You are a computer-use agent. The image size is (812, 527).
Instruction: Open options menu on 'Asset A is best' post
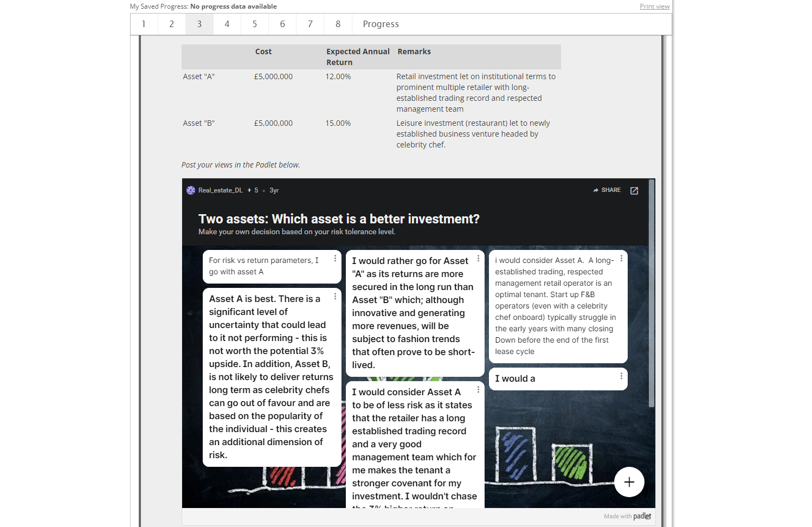(x=335, y=296)
